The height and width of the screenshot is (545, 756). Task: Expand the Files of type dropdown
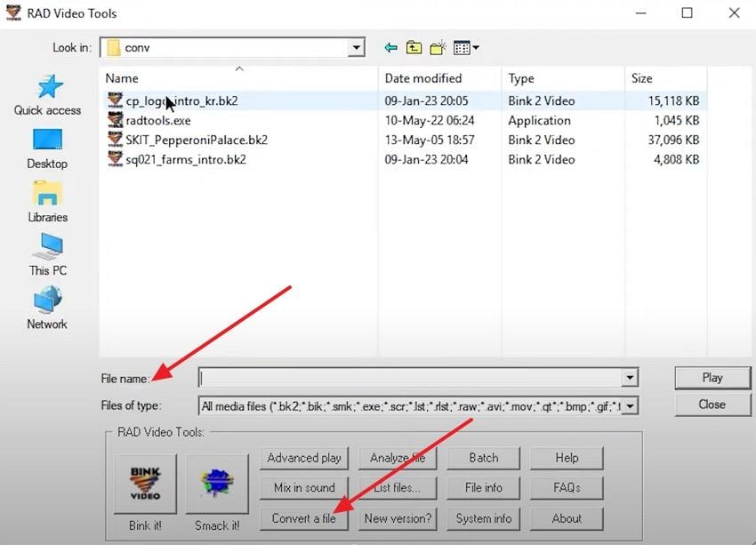coord(630,406)
